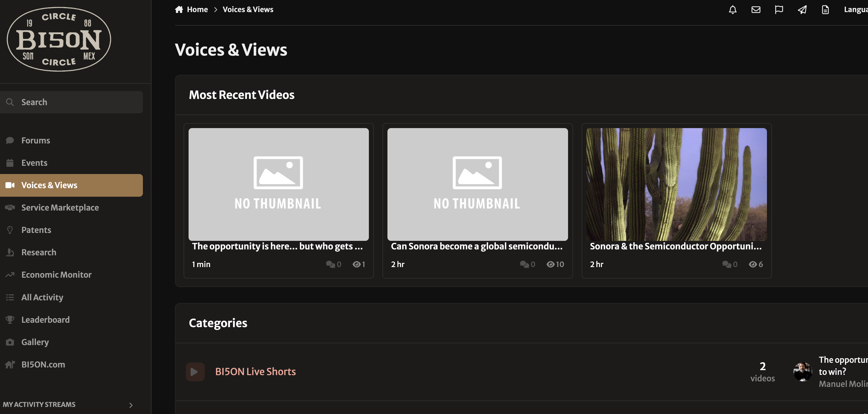Go to Service Marketplace menu item
868x414 pixels.
(x=60, y=208)
